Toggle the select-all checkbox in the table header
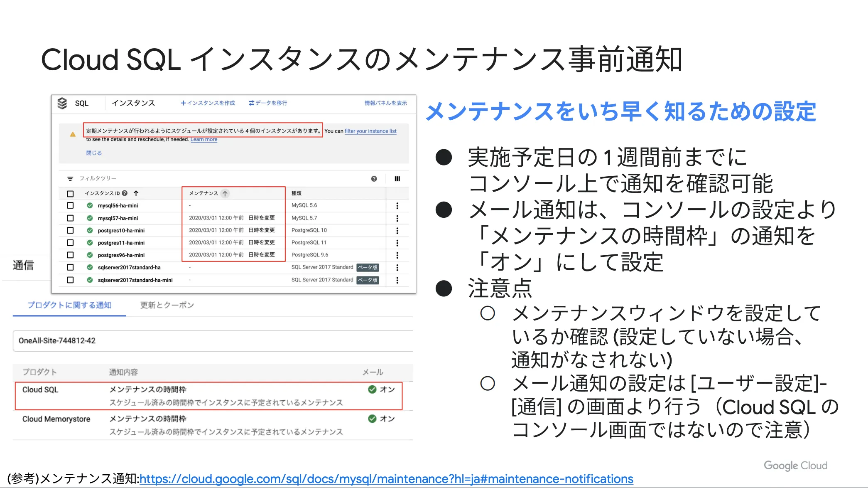Screen dimensions: 868x488 tap(70, 194)
